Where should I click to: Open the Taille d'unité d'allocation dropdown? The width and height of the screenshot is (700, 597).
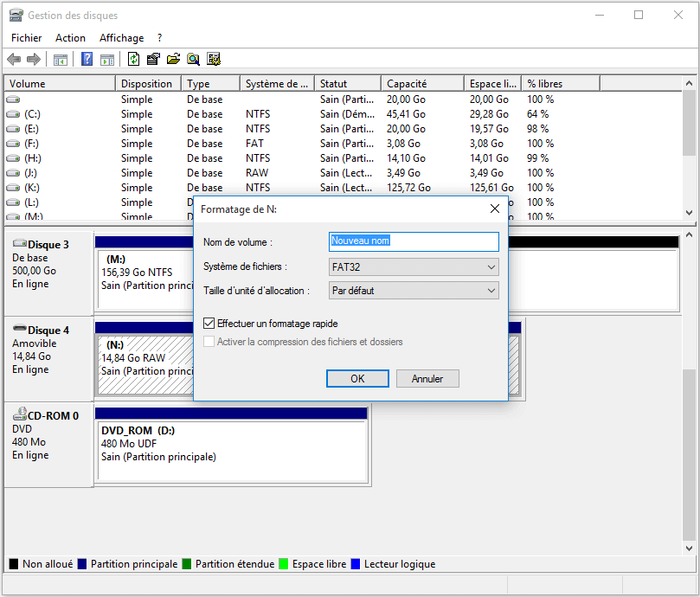[x=414, y=291]
